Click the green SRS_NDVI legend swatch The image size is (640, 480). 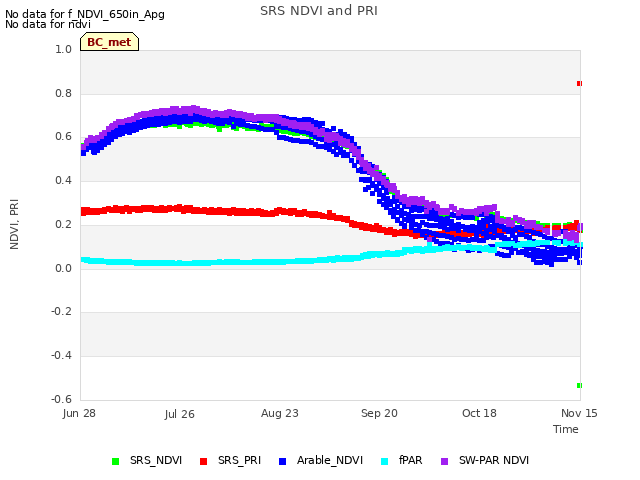point(116,461)
